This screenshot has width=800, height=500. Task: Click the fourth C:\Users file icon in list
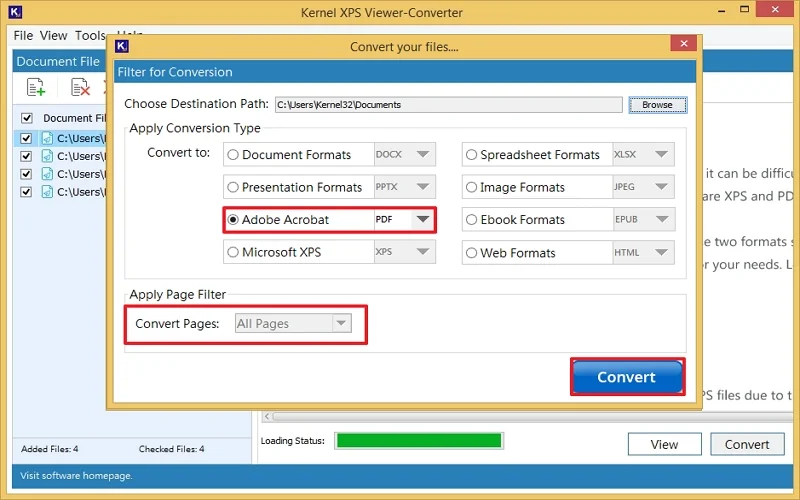coord(47,192)
